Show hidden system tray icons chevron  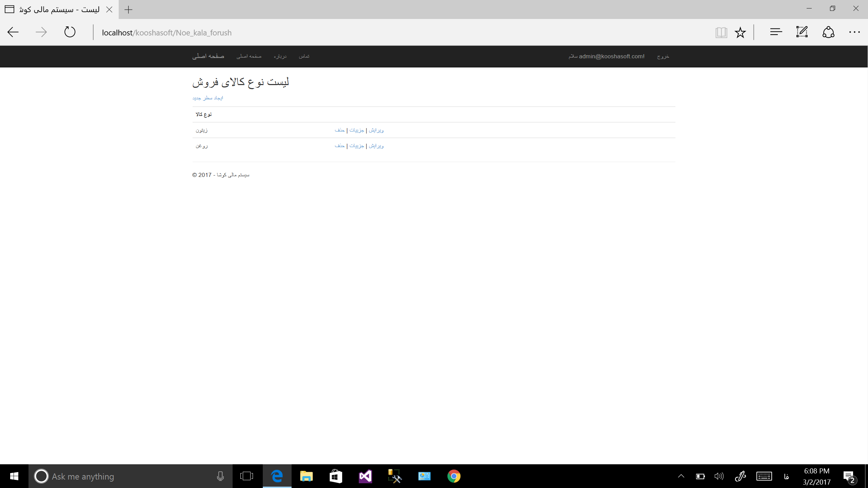coord(681,476)
